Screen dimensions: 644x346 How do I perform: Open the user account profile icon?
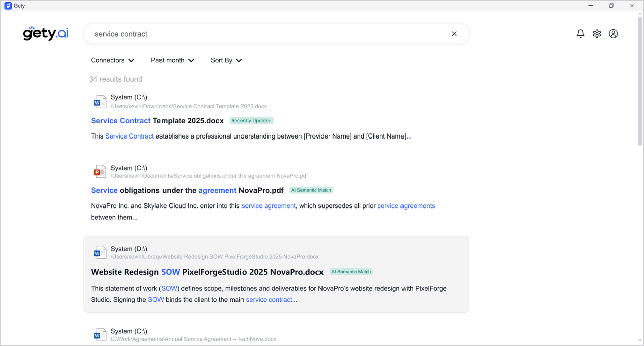(613, 34)
